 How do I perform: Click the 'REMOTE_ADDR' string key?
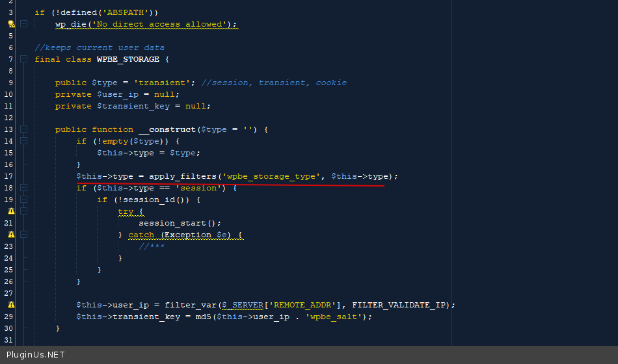click(302, 305)
